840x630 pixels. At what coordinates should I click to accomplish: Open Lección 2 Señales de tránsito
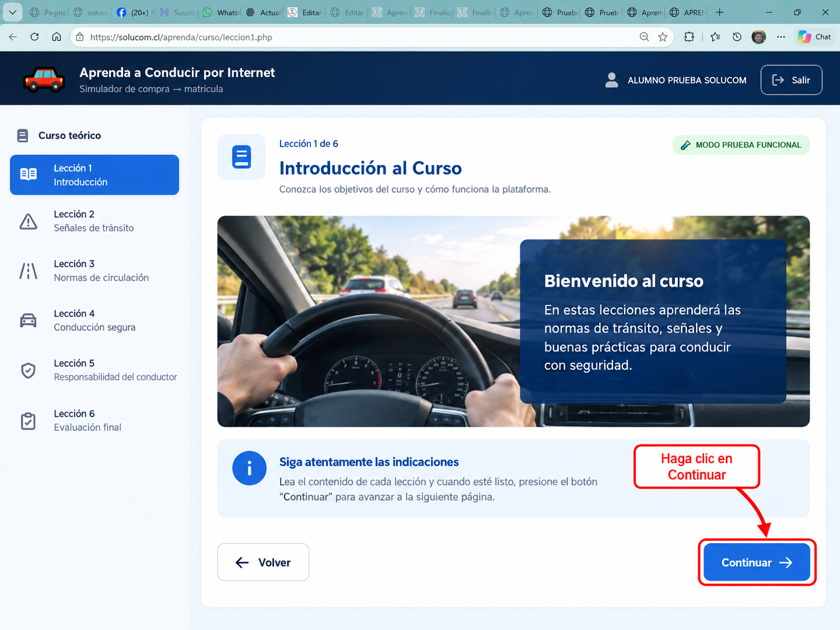coord(95,221)
